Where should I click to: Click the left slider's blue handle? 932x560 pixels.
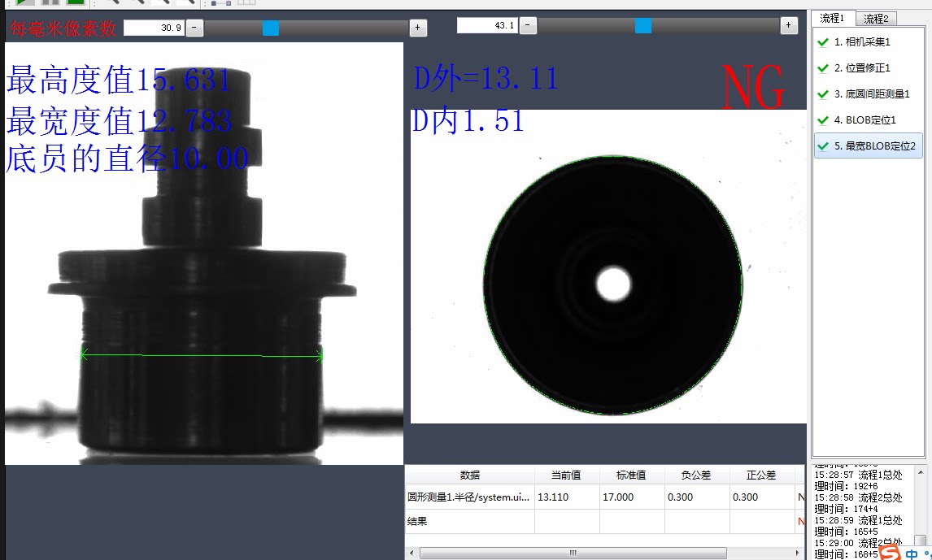(x=271, y=28)
